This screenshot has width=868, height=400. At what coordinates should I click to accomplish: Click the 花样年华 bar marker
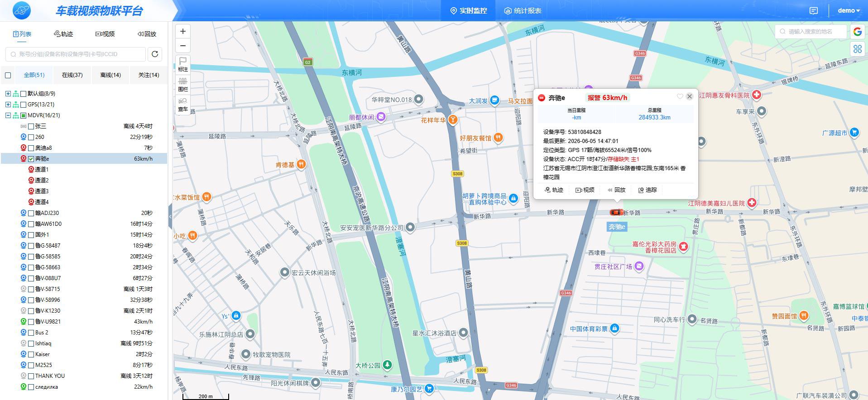tap(452, 120)
